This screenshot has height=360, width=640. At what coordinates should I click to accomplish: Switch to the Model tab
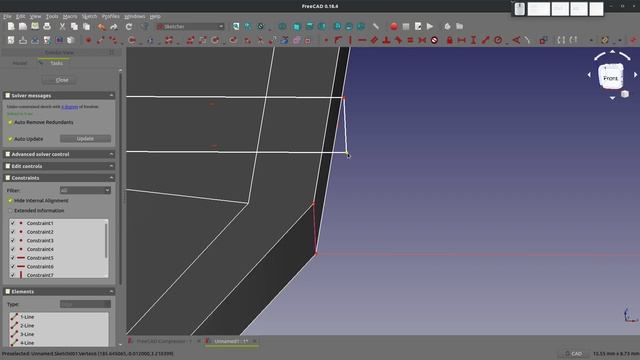pyautogui.click(x=19, y=63)
